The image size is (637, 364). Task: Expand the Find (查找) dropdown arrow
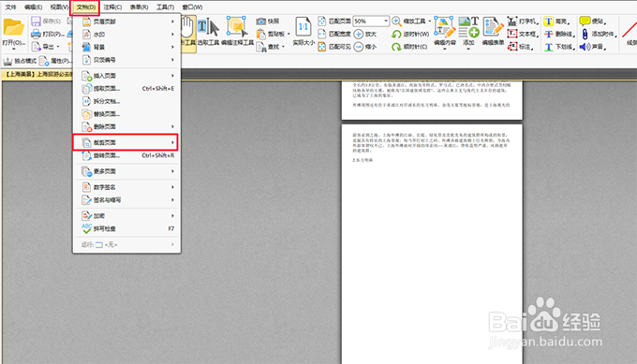(x=283, y=47)
